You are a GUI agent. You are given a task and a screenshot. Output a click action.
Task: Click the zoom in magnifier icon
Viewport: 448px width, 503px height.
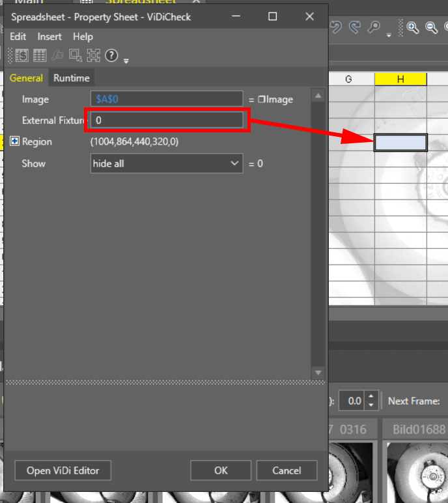pyautogui.click(x=413, y=27)
